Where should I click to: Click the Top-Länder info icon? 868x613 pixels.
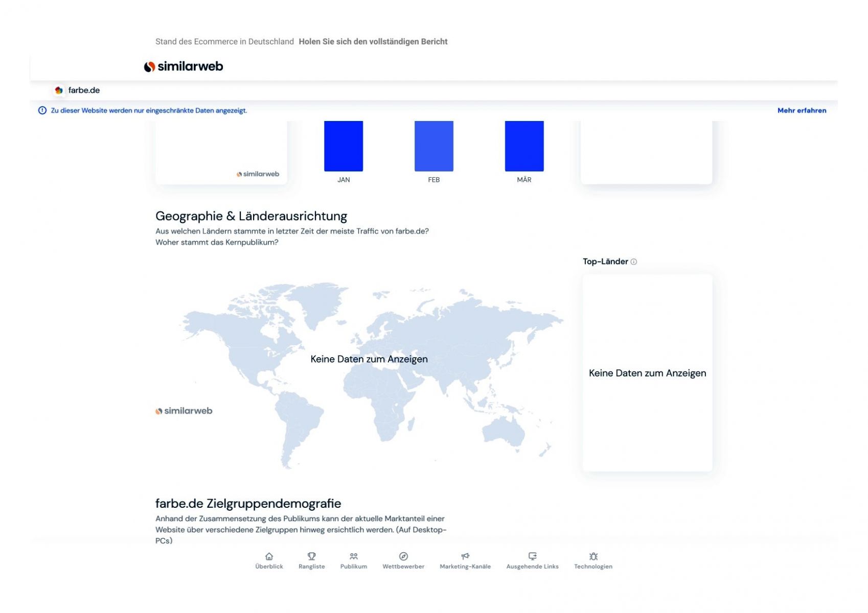634,262
